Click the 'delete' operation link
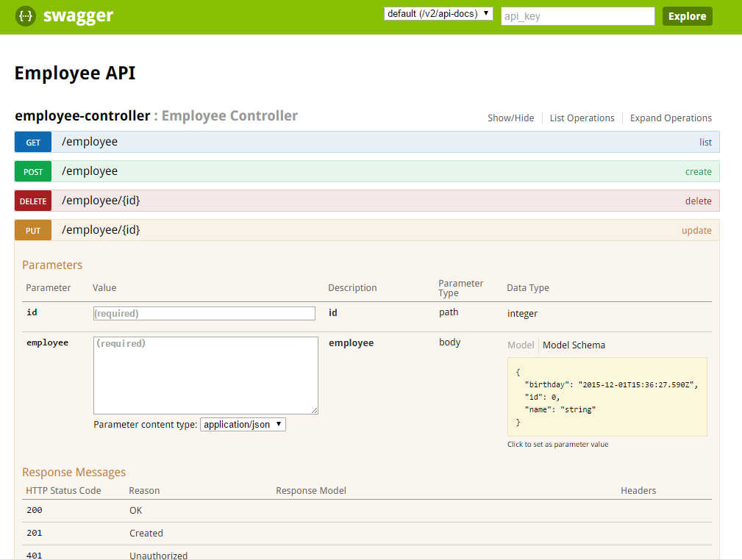The image size is (742, 560). click(698, 201)
